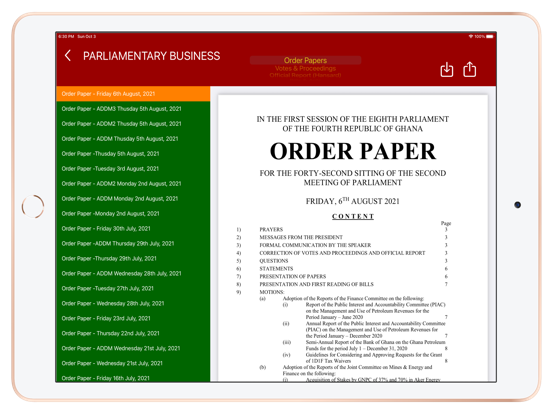552x414 pixels.
Task: Select Official Report (Hansard) in the picker
Action: (305, 75)
